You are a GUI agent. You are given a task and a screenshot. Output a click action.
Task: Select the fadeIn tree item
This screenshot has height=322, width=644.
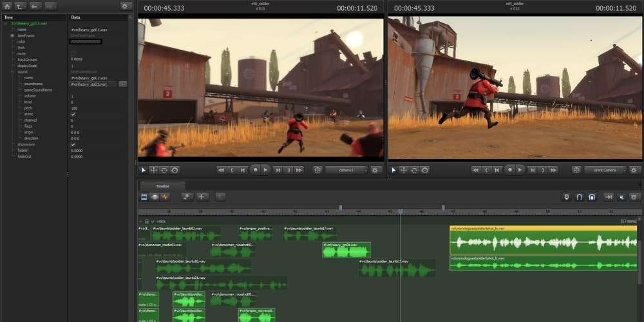click(x=23, y=151)
